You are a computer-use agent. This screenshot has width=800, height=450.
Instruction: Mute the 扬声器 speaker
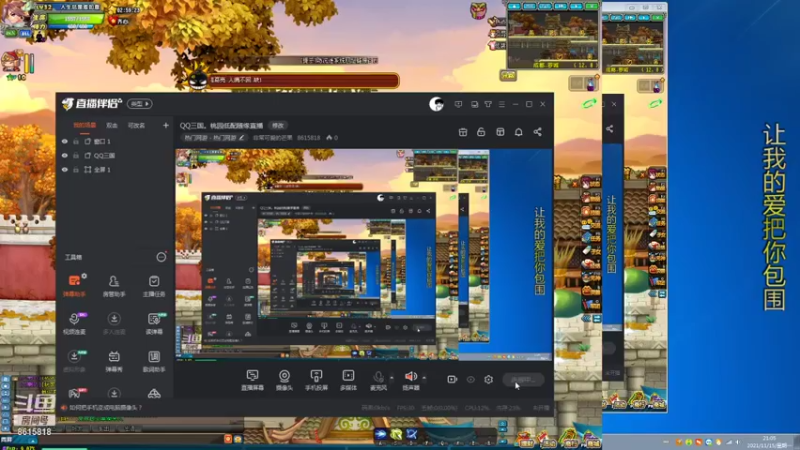click(x=411, y=380)
